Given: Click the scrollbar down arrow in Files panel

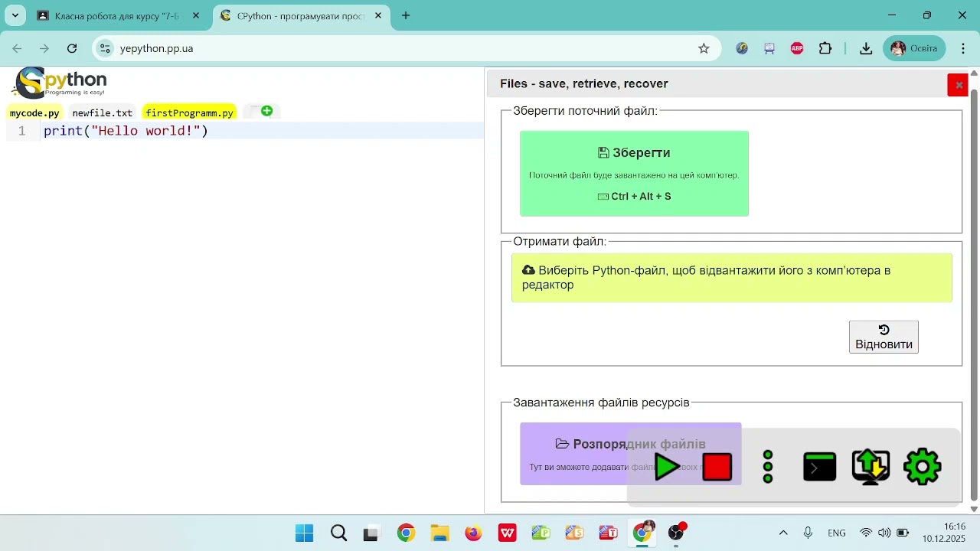Looking at the screenshot, I should [974, 509].
